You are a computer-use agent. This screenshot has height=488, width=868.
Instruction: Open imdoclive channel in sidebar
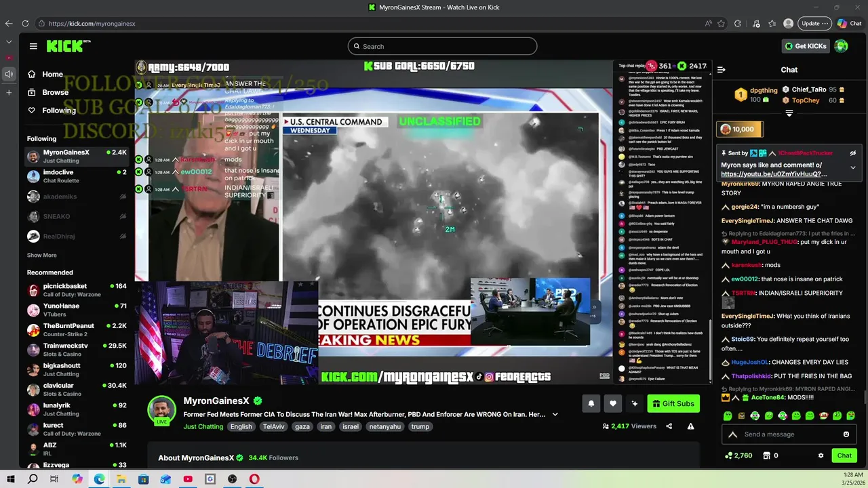pos(77,176)
